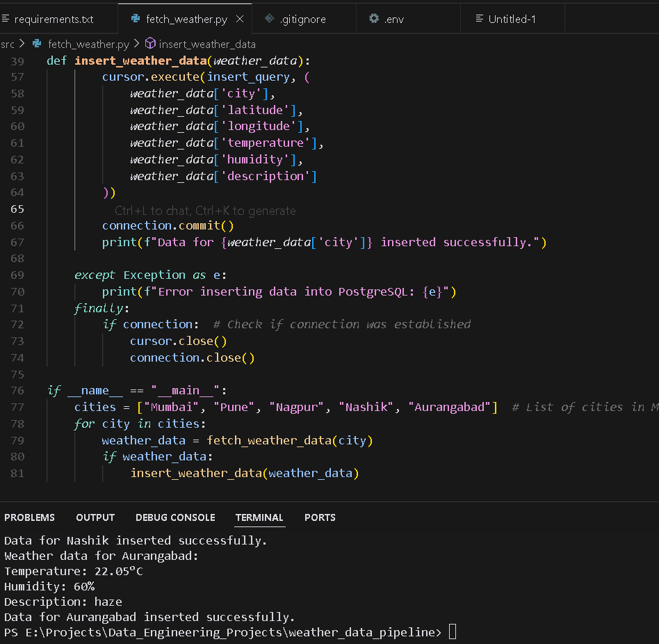Open the PORTS panel tab
659x644 pixels.
point(320,517)
